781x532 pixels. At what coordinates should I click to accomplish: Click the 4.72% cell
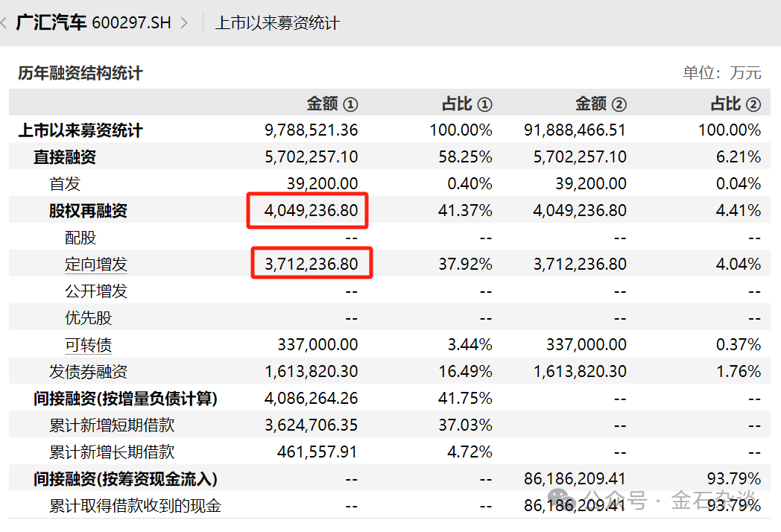(x=469, y=452)
